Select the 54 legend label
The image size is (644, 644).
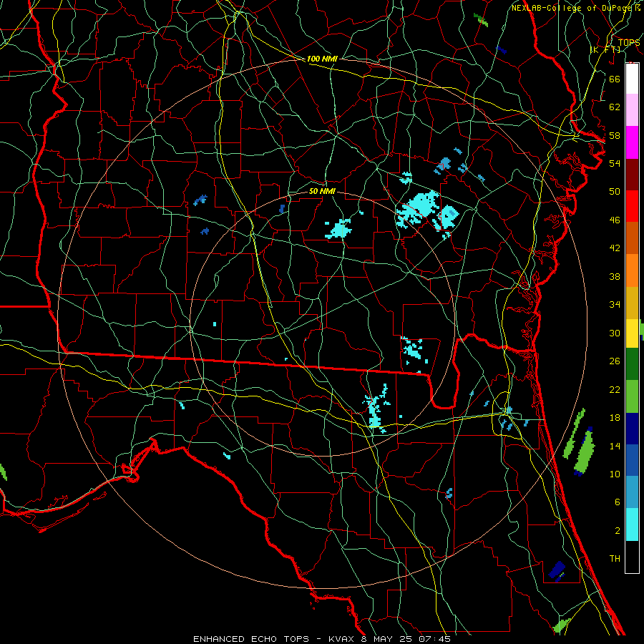click(x=615, y=163)
